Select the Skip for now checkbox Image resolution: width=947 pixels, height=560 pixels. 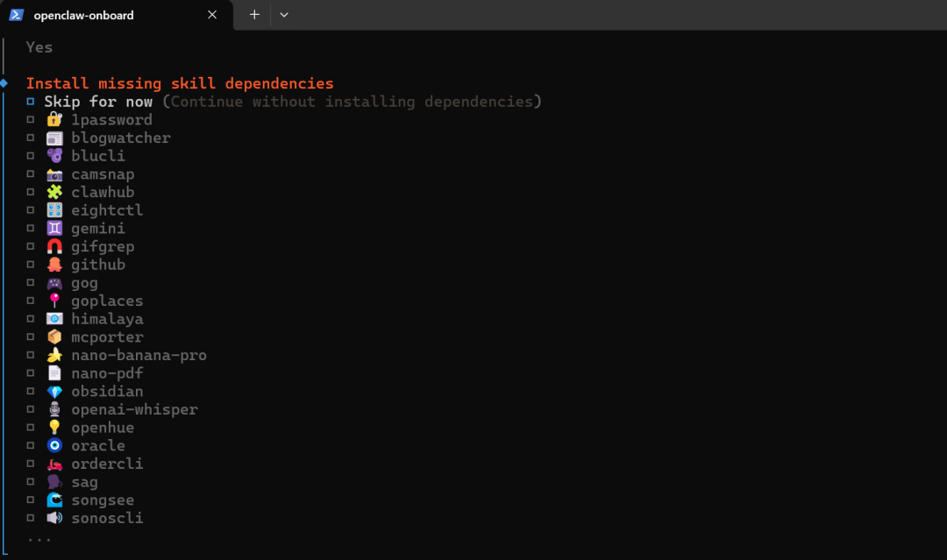[x=31, y=102]
